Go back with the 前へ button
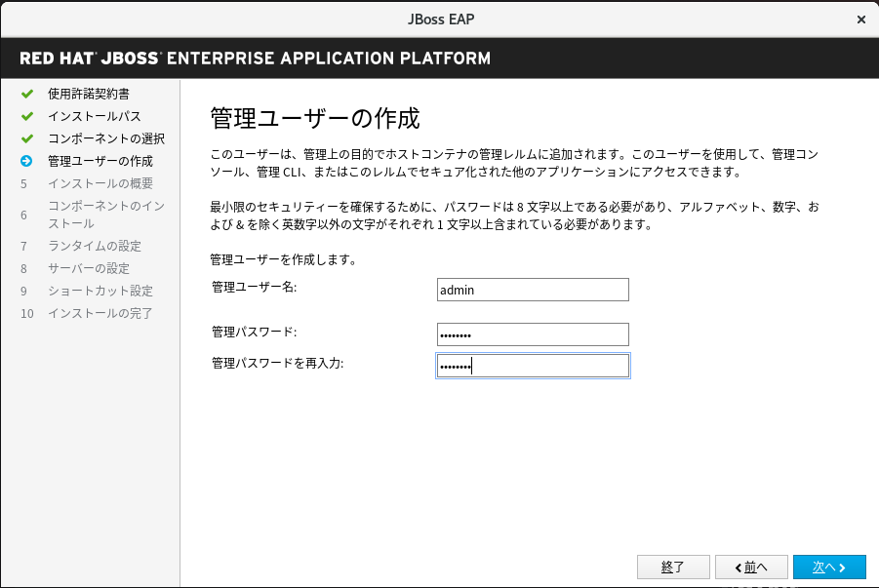 coord(751,568)
